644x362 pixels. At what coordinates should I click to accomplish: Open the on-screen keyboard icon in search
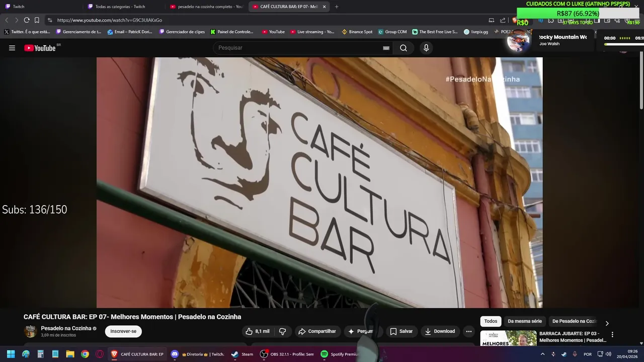386,48
